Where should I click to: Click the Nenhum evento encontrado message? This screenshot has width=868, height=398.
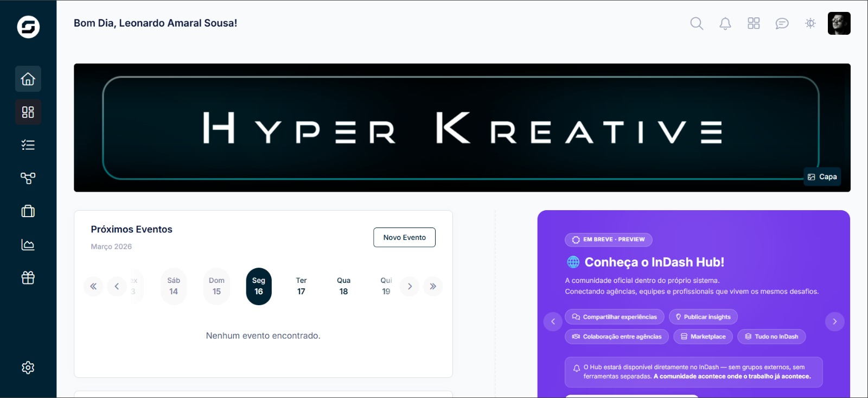(x=263, y=336)
